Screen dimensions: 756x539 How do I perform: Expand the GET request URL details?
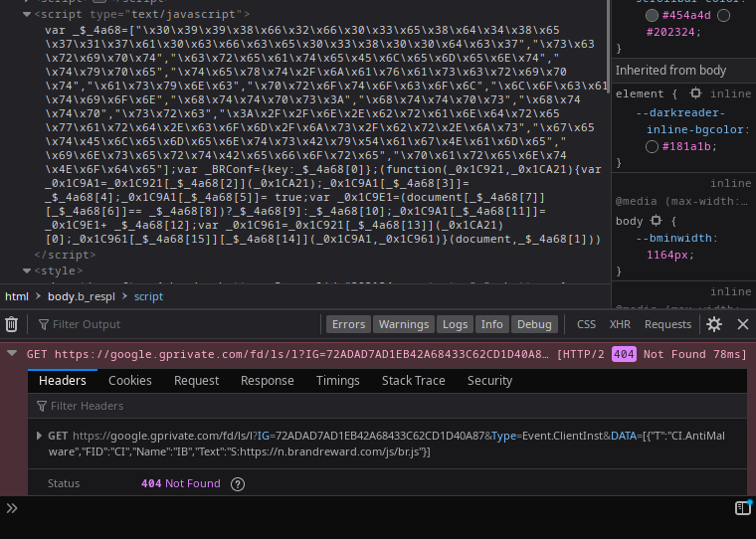(39, 436)
